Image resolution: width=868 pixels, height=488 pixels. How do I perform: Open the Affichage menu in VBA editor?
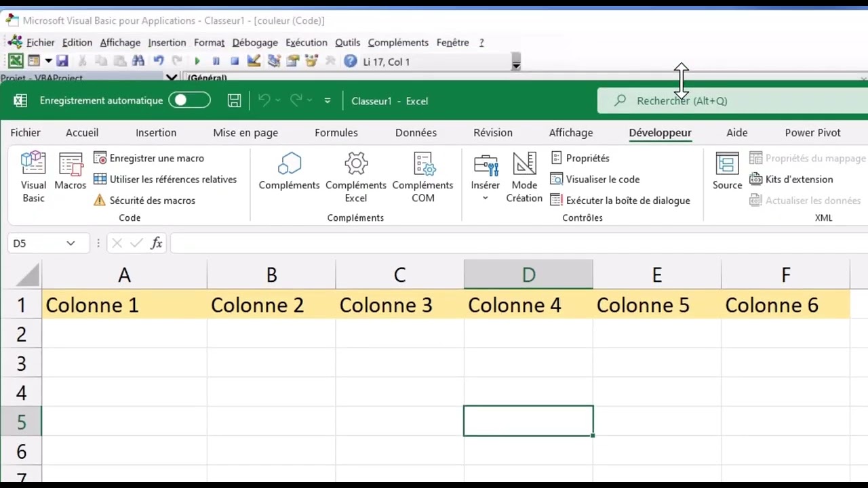(120, 42)
